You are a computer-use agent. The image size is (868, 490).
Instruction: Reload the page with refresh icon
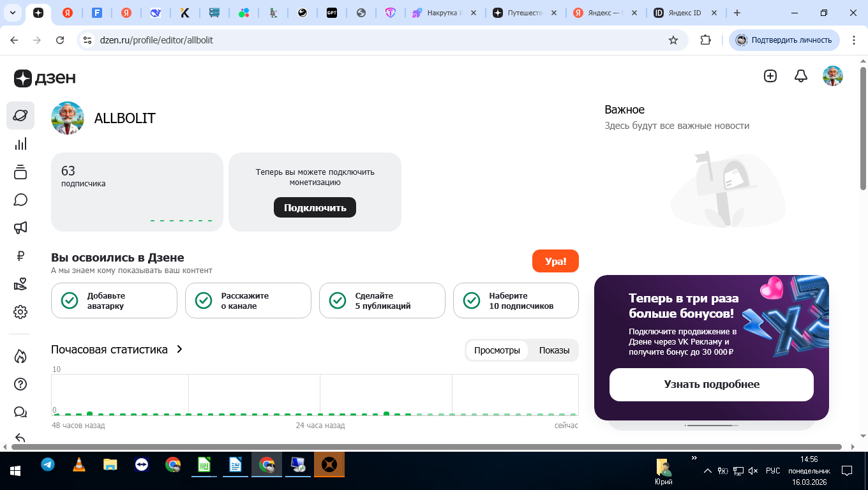60,40
